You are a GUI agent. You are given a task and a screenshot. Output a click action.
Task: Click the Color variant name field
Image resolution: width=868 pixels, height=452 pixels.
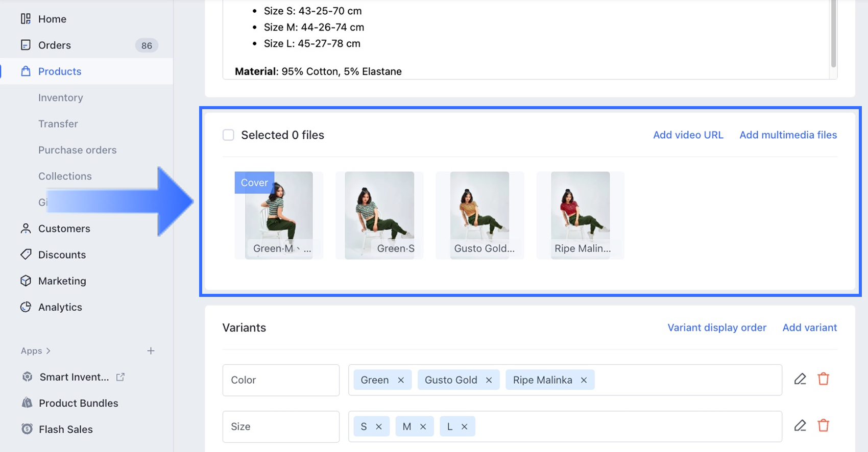[x=281, y=380]
